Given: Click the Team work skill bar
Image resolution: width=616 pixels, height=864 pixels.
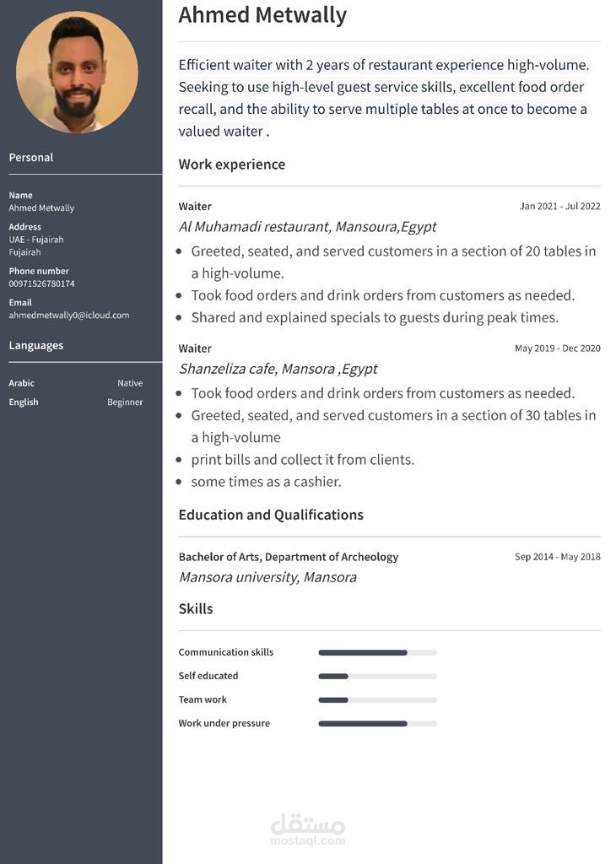Looking at the screenshot, I should 377,699.
